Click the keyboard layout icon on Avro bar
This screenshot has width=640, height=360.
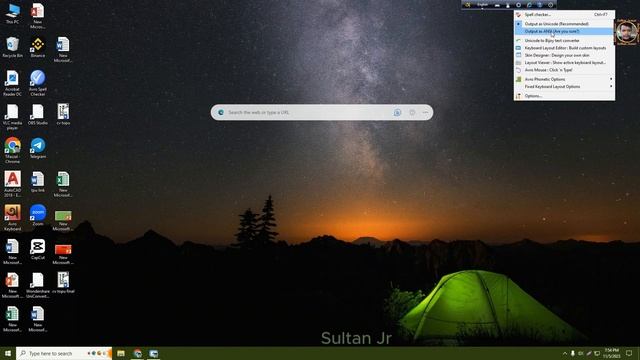497,5
